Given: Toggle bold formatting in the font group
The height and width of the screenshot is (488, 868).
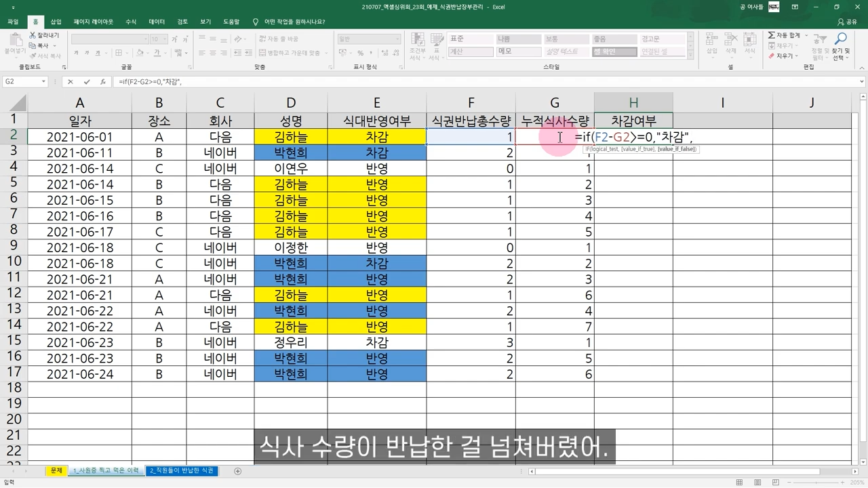Looking at the screenshot, I should tap(76, 52).
